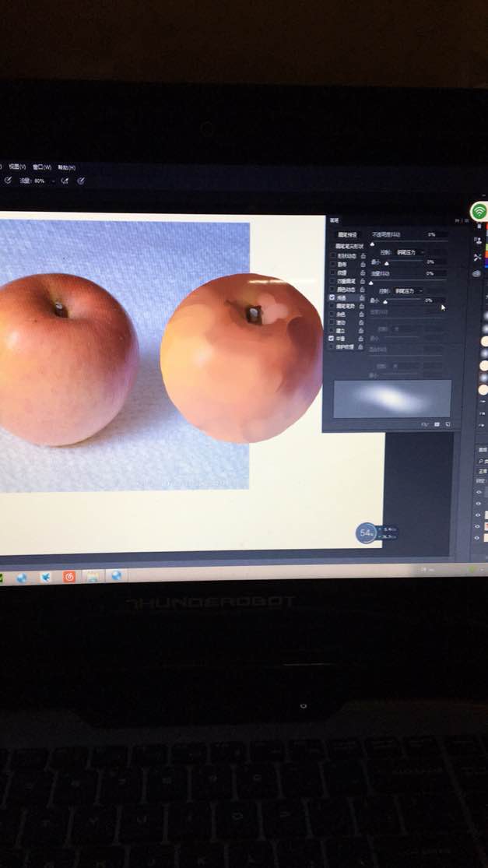Click the 不透明度抖动 slider handle
Viewport: 488px width, 868px height.
coord(372,244)
